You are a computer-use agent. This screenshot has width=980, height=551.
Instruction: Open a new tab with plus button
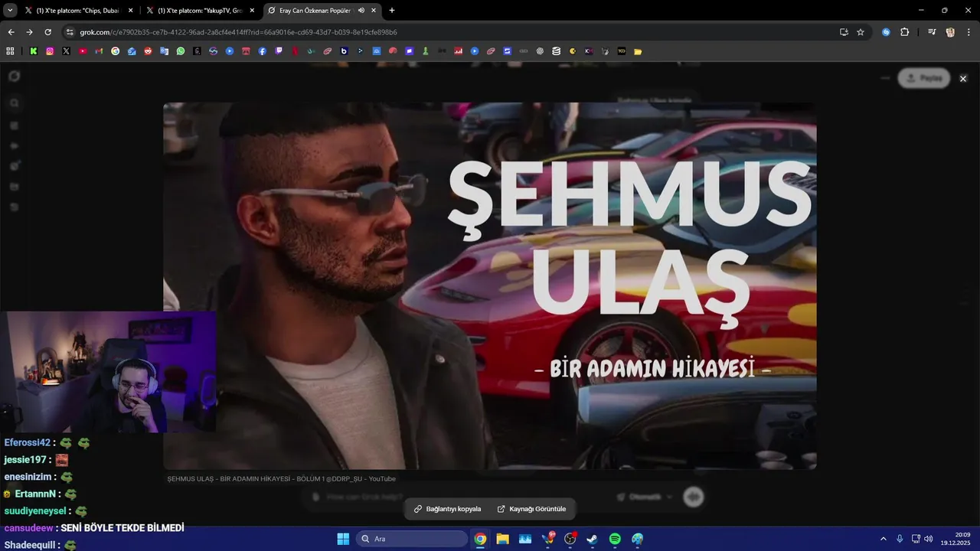point(392,11)
